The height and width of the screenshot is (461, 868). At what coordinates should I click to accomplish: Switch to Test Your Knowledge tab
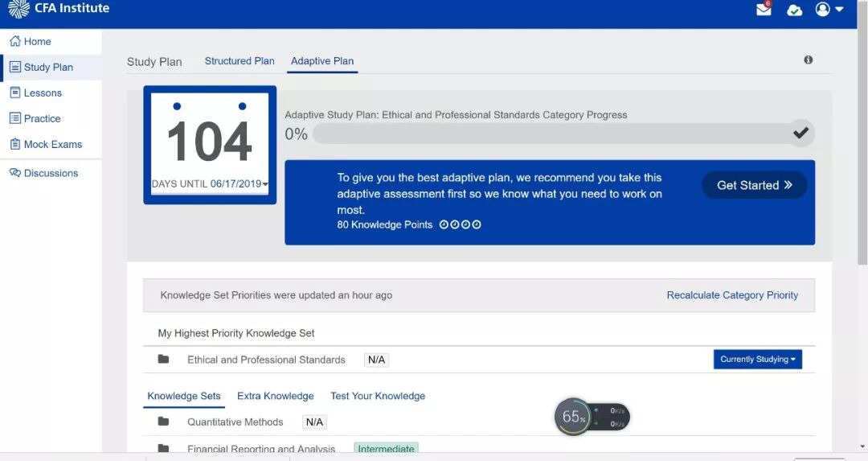[378, 396]
